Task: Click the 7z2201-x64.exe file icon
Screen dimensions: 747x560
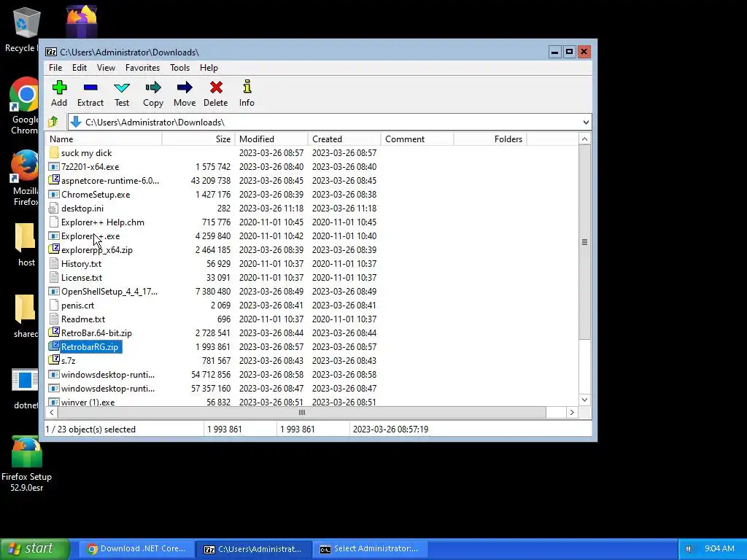Action: (x=54, y=167)
